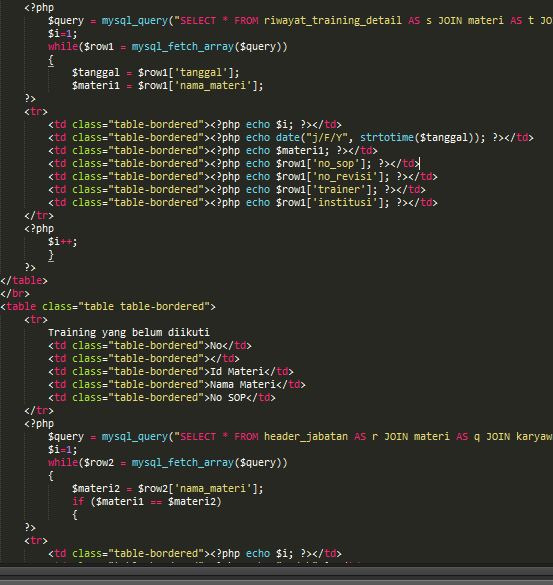
Task: Click the $i++; statement
Action: (62, 241)
